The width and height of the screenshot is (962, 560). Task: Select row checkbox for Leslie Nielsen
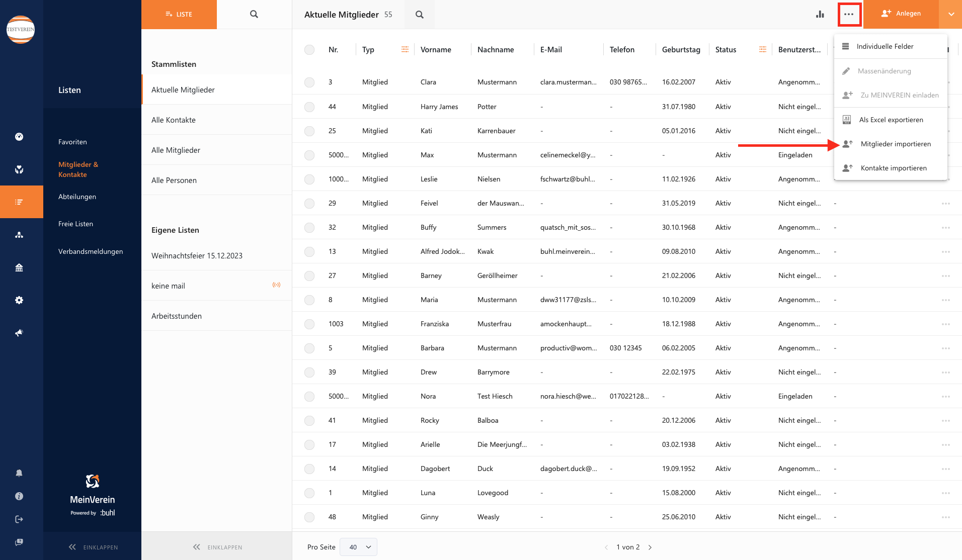click(309, 179)
